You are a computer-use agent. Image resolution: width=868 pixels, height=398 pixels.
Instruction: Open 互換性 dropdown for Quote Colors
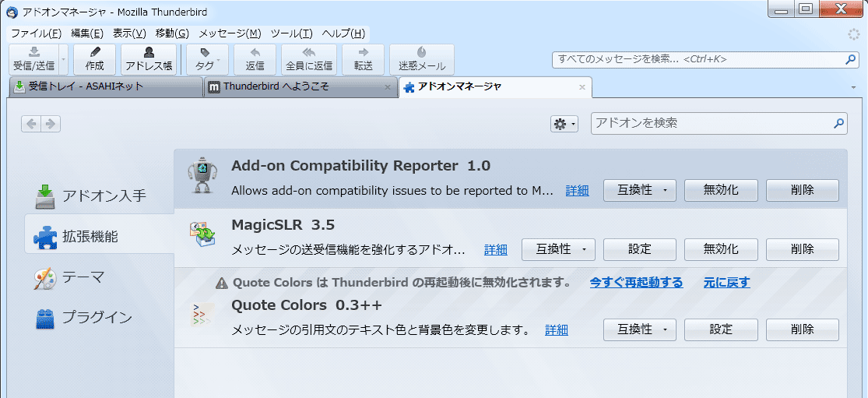(x=639, y=330)
